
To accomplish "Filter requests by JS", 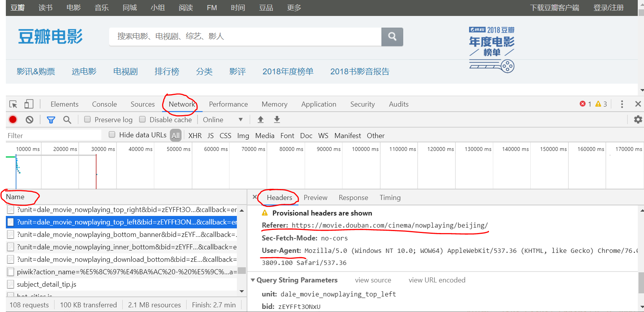I will click(210, 136).
